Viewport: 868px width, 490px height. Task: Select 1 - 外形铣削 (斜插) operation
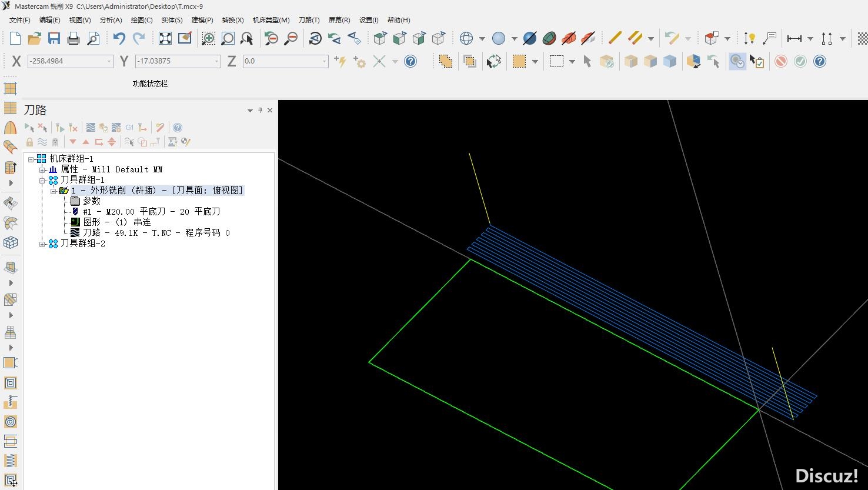tap(158, 191)
